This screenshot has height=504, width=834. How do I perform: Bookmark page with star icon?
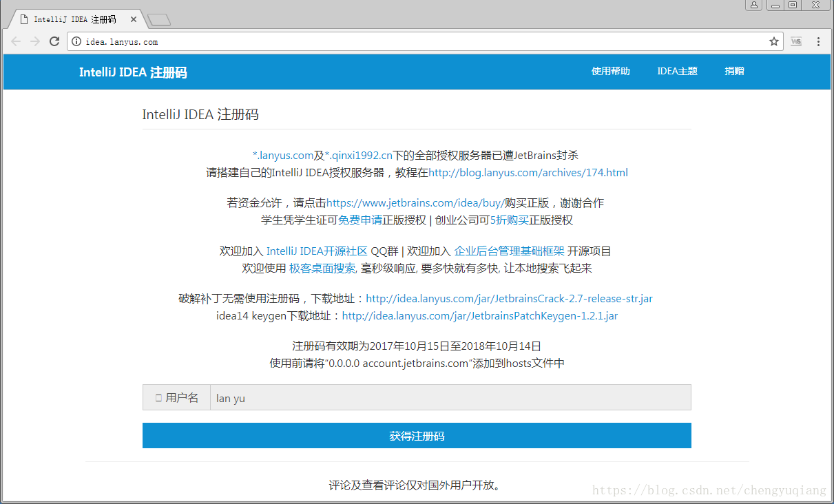click(774, 42)
